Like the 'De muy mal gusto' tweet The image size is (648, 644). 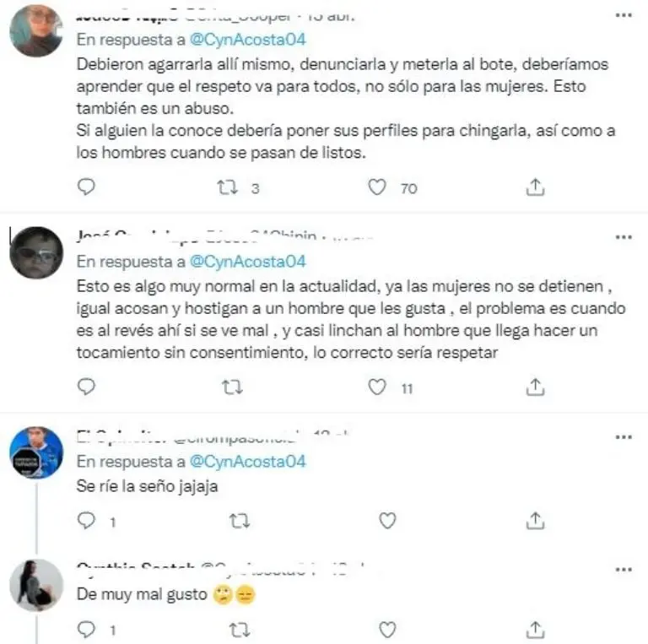click(x=387, y=630)
